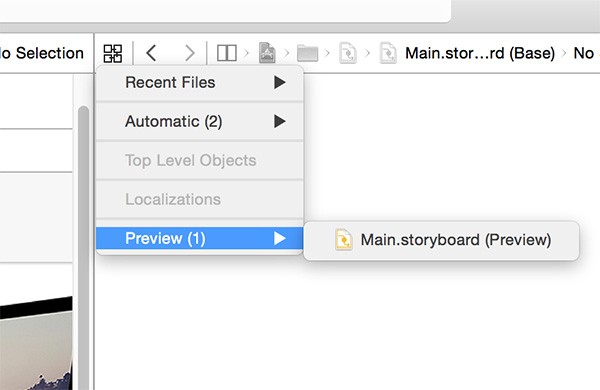Click the arrow next to Preview (1)
600x390 pixels.
point(280,238)
